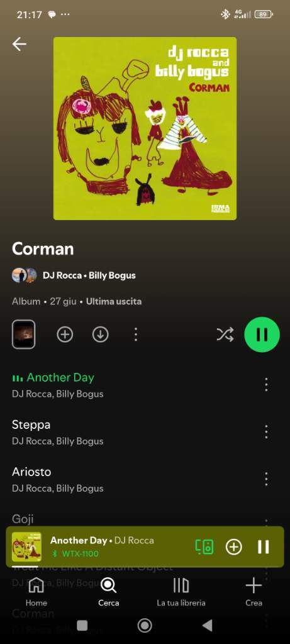
Task: Open device connect icon in mini player
Action: 204,547
